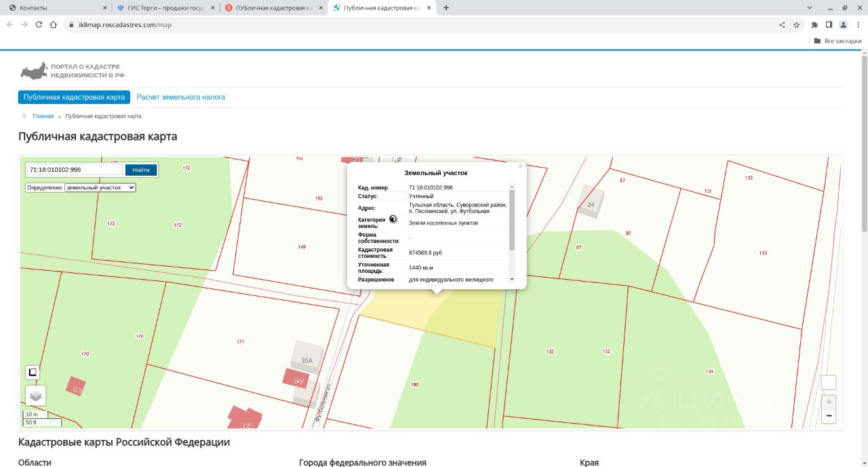Zoom in the map with plus

coord(829,401)
